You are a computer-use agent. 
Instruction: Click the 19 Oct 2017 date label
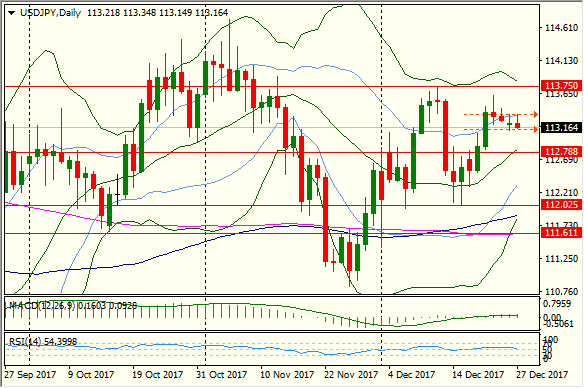click(158, 374)
